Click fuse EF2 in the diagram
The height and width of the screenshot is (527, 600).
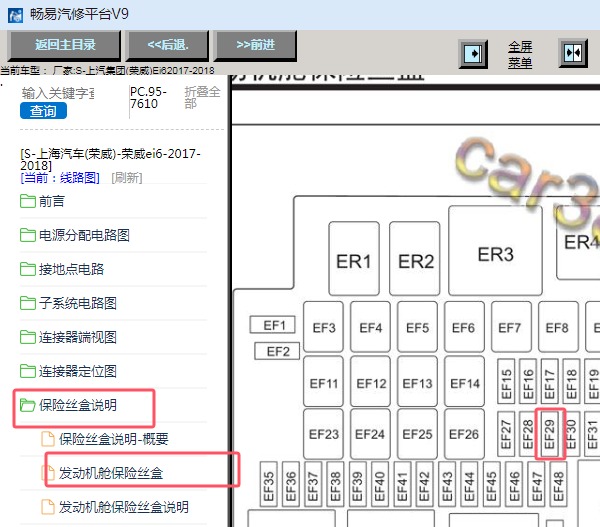coord(277,351)
